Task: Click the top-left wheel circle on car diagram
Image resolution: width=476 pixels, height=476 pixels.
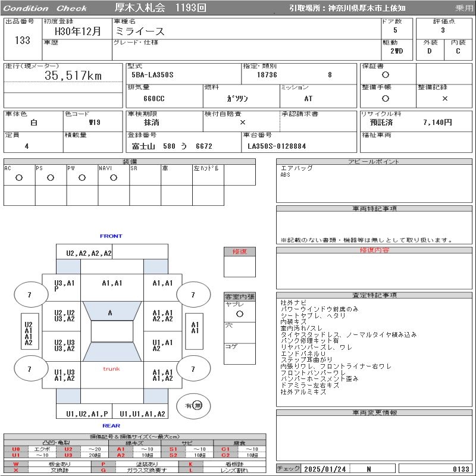Action: coord(30,295)
